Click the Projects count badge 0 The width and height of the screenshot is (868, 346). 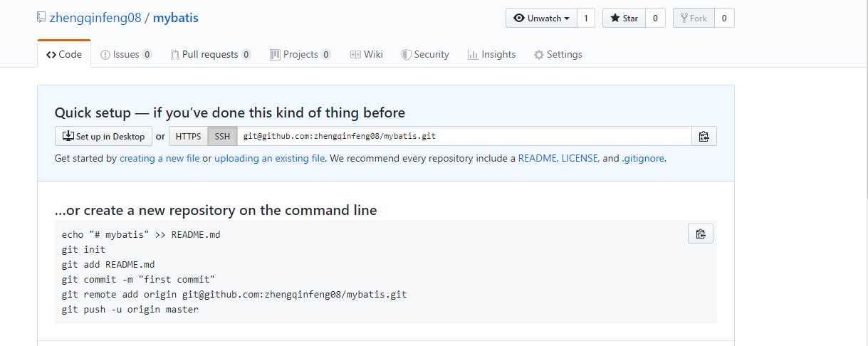pyautogui.click(x=326, y=55)
